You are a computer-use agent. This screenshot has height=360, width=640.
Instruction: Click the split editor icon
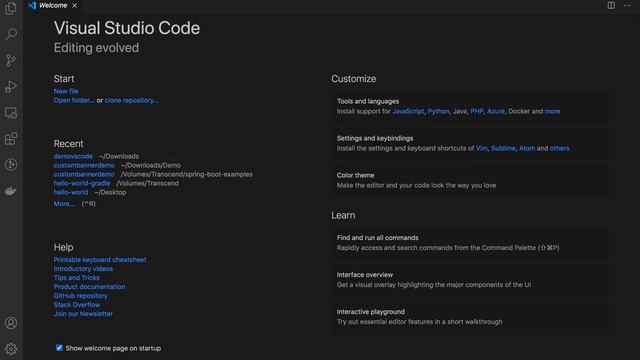click(x=611, y=5)
